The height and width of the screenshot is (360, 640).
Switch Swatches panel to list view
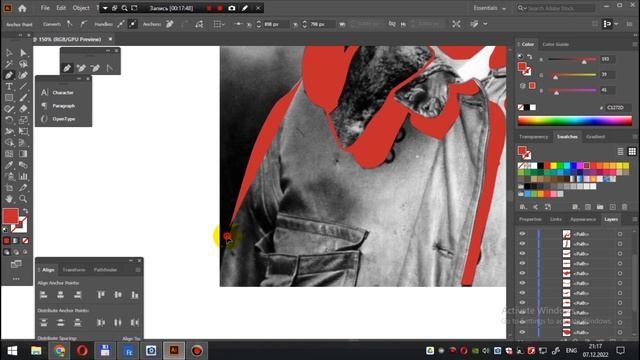[x=620, y=151]
